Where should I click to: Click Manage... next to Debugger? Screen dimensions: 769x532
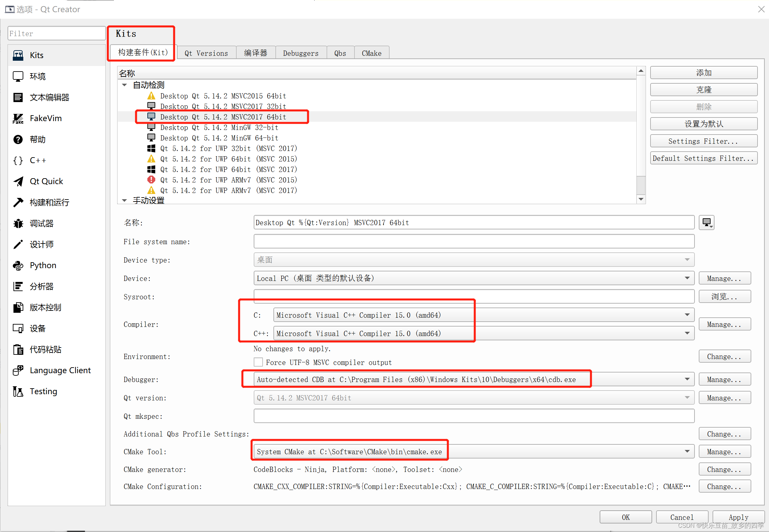click(724, 379)
